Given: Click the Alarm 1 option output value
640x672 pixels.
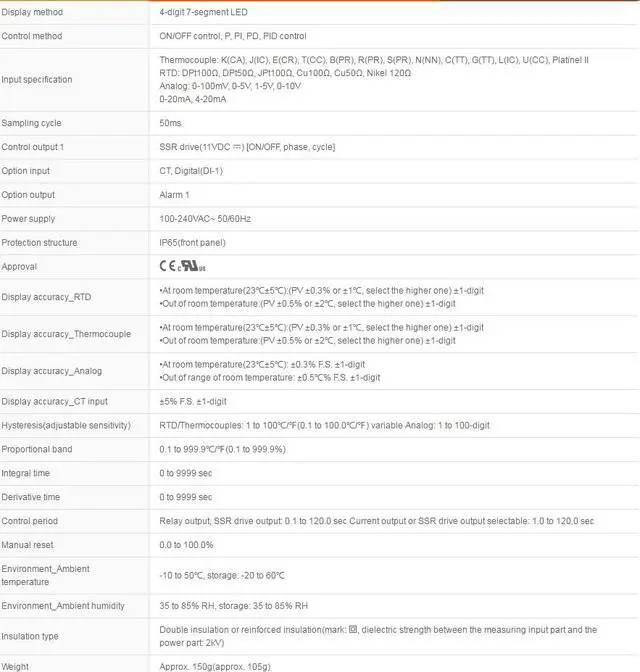Looking at the screenshot, I should click(x=174, y=195).
